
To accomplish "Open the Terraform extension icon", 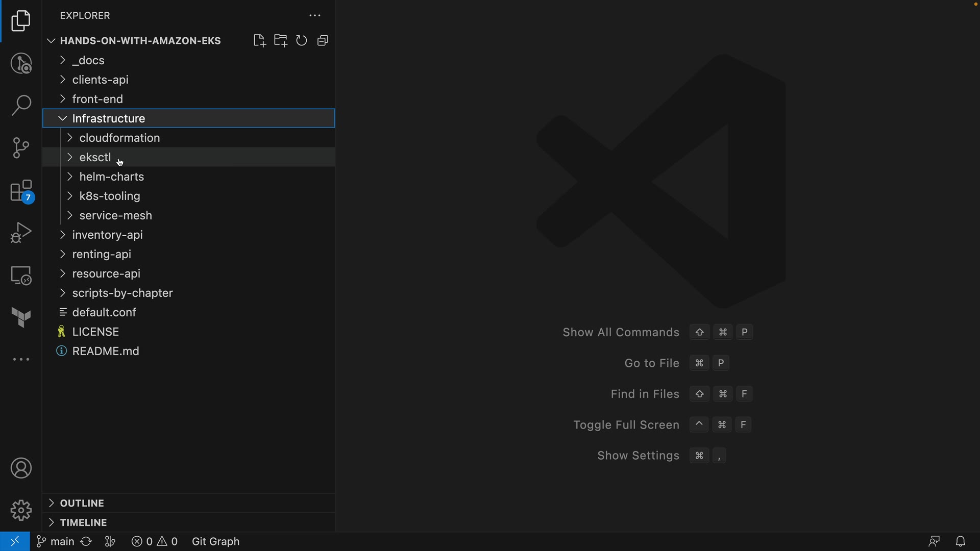I will [x=21, y=318].
